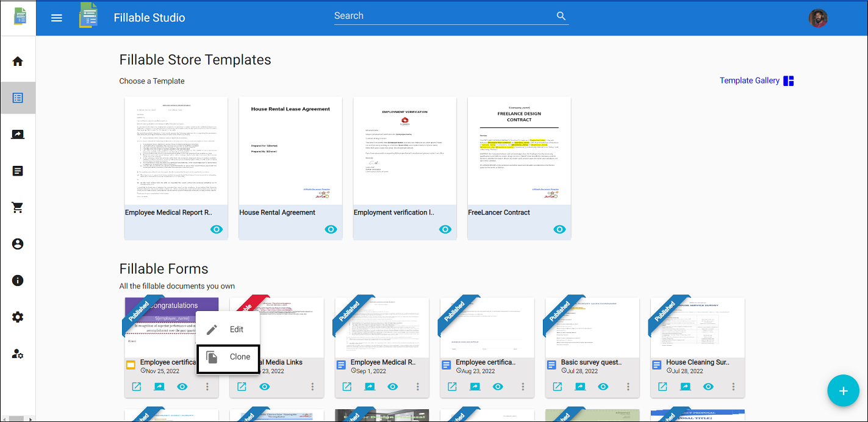Viewport: 868px width, 422px height.
Task: Open House Cleaning Sur.. in new window
Action: point(662,387)
